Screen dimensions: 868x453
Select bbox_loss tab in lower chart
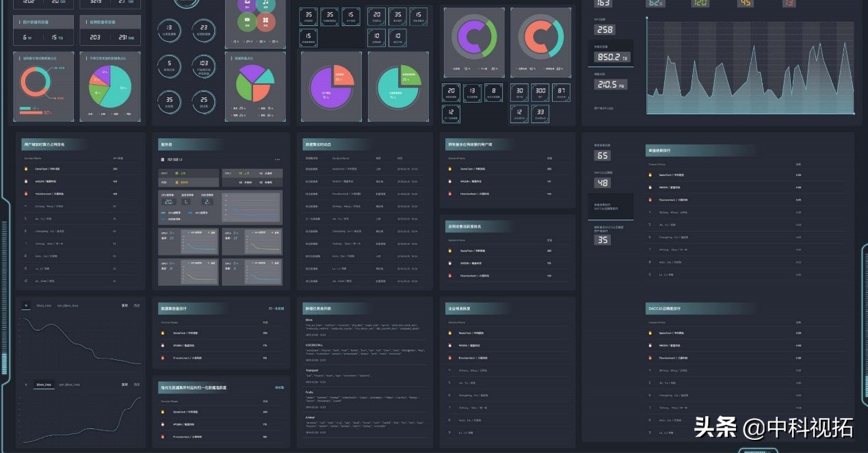pyautogui.click(x=44, y=385)
